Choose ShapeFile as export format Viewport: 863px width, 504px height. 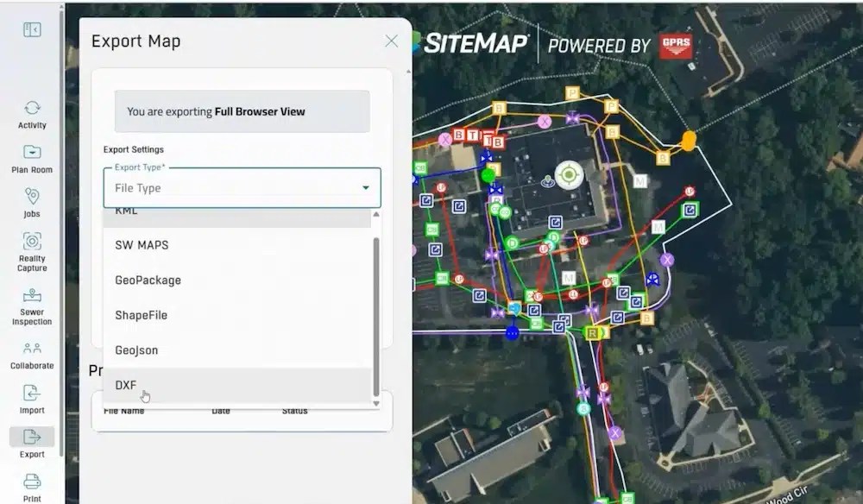click(141, 315)
